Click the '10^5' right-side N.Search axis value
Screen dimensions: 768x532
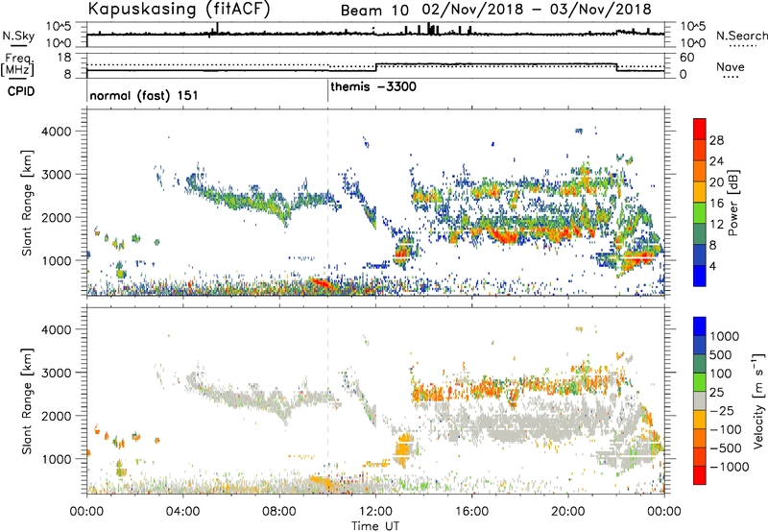point(693,27)
